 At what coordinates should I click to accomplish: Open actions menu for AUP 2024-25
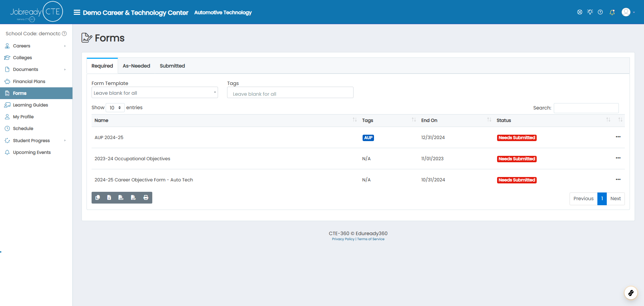coord(618,137)
